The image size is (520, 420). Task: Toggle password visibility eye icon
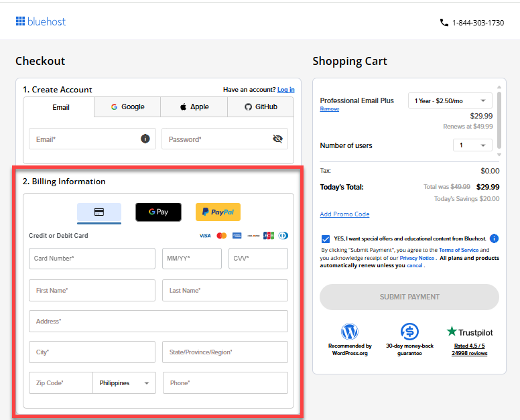pyautogui.click(x=277, y=139)
